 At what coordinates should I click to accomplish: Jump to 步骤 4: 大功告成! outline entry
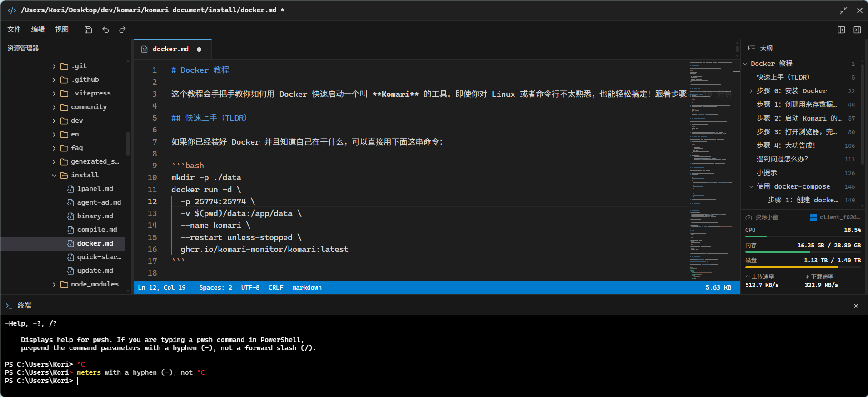point(786,146)
